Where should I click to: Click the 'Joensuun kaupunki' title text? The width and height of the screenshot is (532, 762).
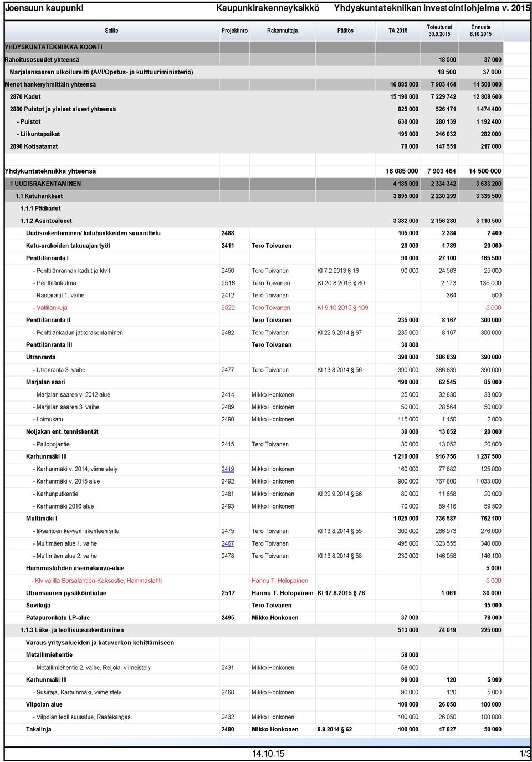click(x=45, y=8)
